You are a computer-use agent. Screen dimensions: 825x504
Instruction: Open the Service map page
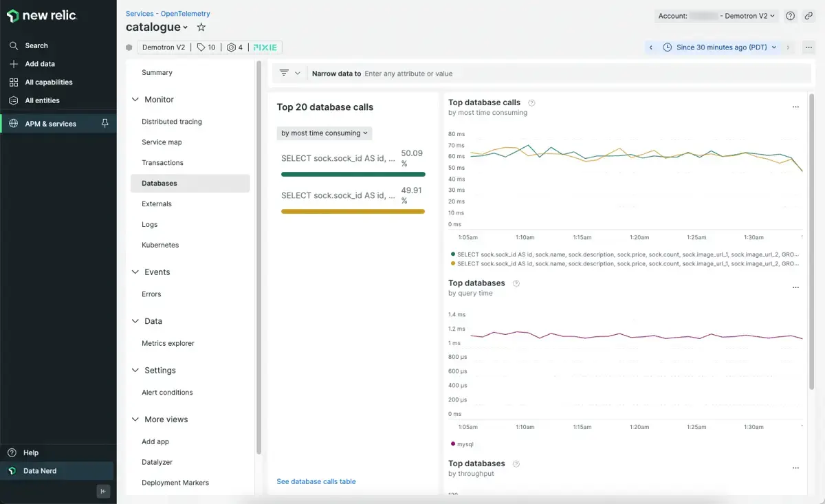click(162, 142)
